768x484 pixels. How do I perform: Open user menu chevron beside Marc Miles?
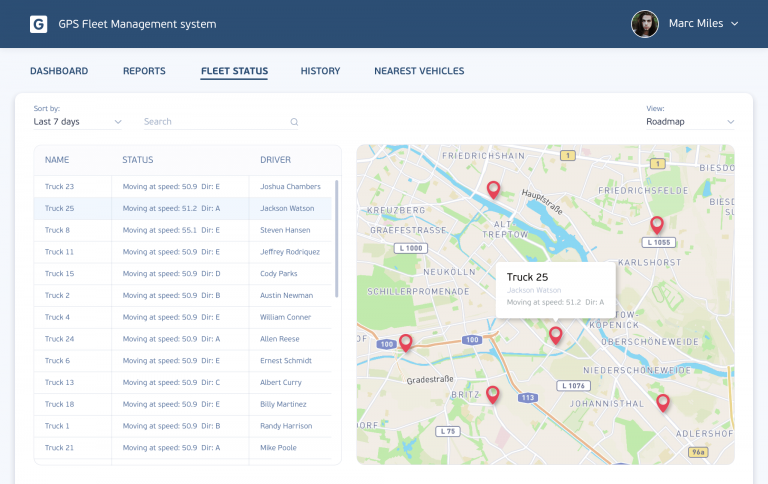(735, 24)
